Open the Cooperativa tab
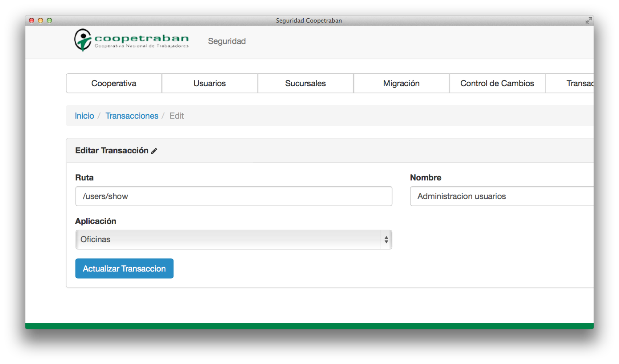Image resolution: width=619 pixels, height=364 pixels. [x=114, y=84]
